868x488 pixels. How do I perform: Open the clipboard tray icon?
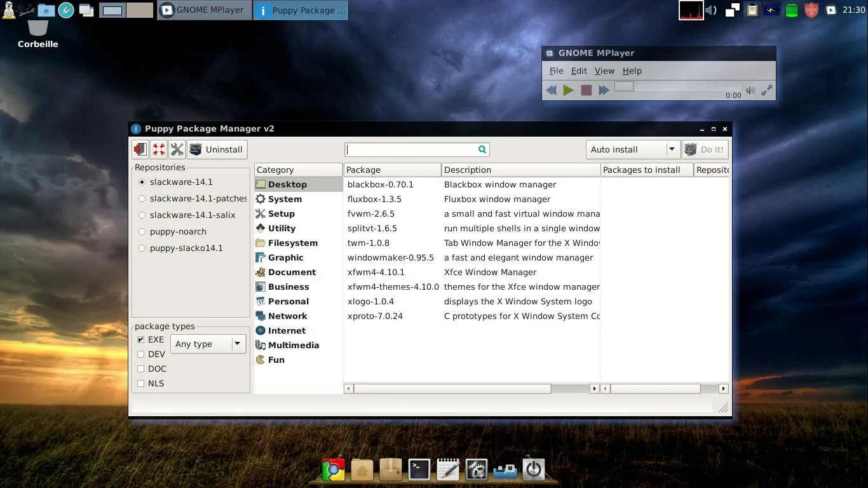[x=752, y=10]
